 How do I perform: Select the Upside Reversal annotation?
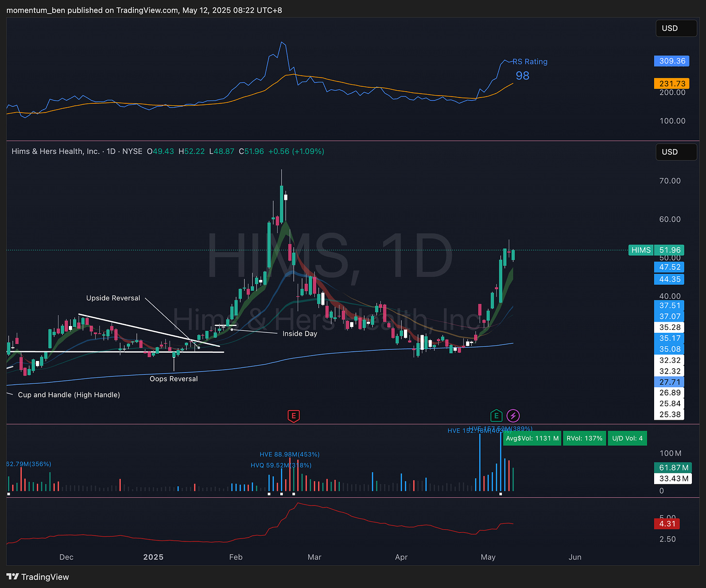[113, 298]
